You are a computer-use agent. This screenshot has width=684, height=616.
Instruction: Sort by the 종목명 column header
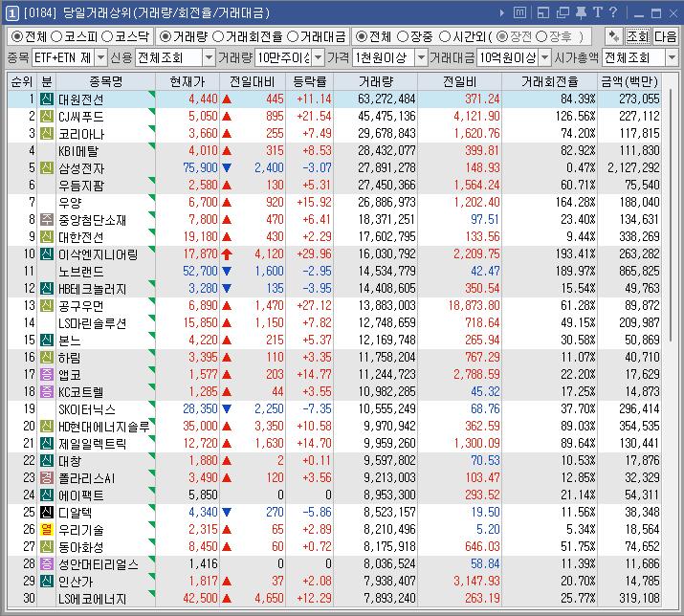tap(105, 81)
